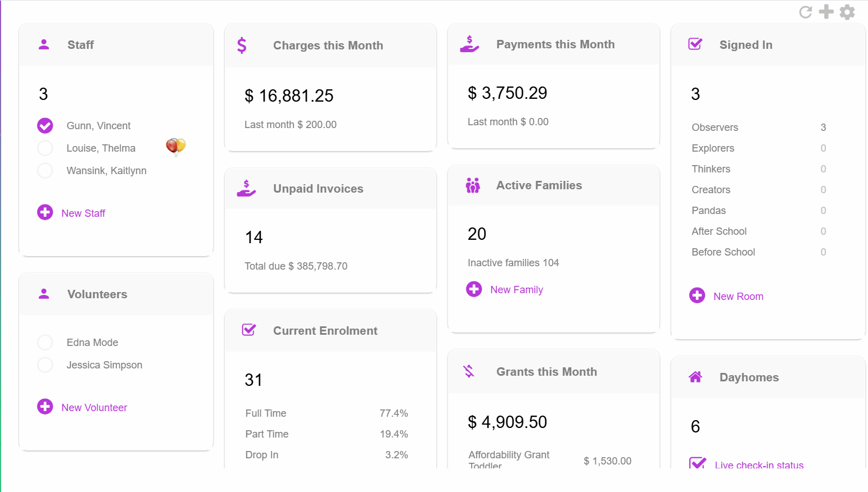Open the Current Enrolment card header
Screen dimensions: 868x492
point(325,331)
